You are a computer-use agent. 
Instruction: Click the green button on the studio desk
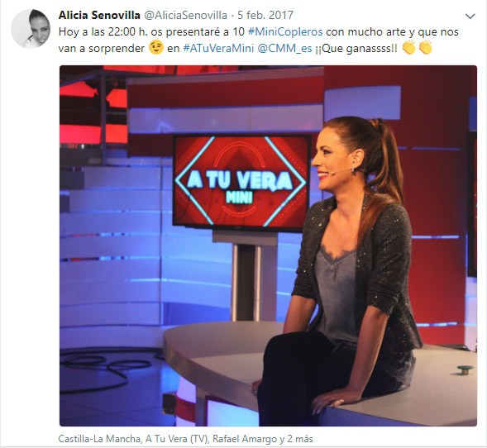(x=465, y=369)
